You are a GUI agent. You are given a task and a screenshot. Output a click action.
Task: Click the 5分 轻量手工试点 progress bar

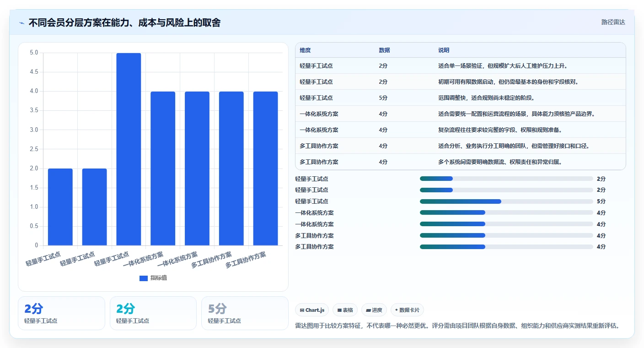(x=506, y=201)
